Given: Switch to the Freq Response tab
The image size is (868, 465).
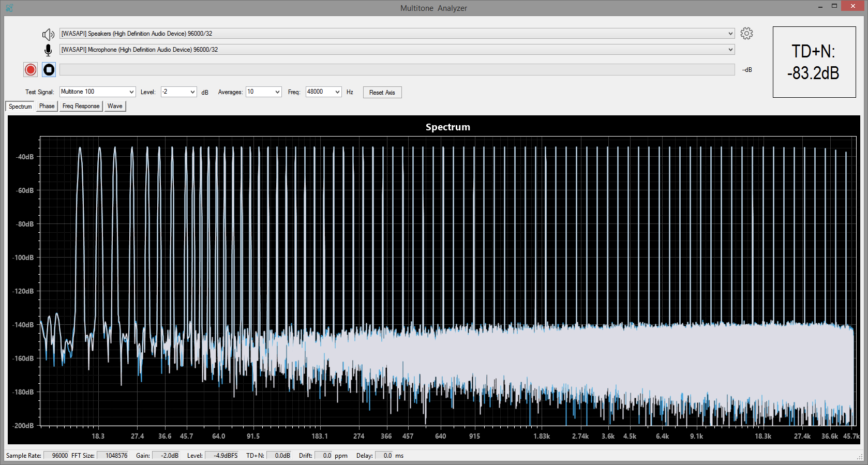Looking at the screenshot, I should click(x=81, y=106).
